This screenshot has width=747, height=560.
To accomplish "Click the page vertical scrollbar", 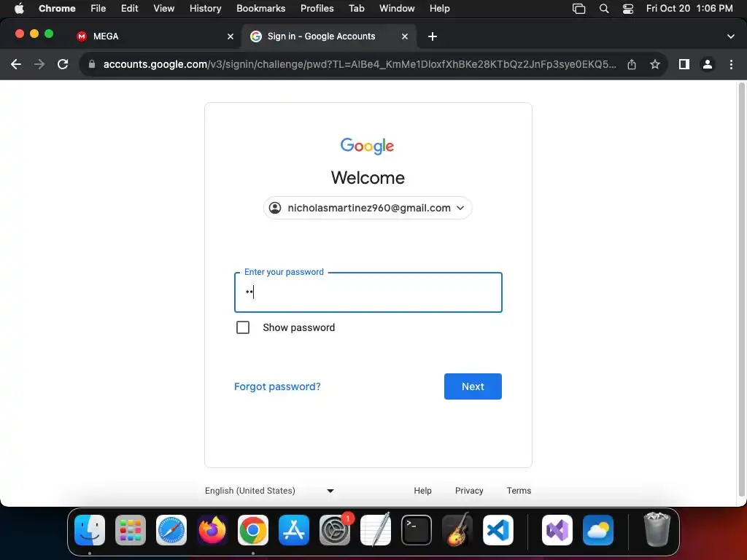I will coord(741,290).
